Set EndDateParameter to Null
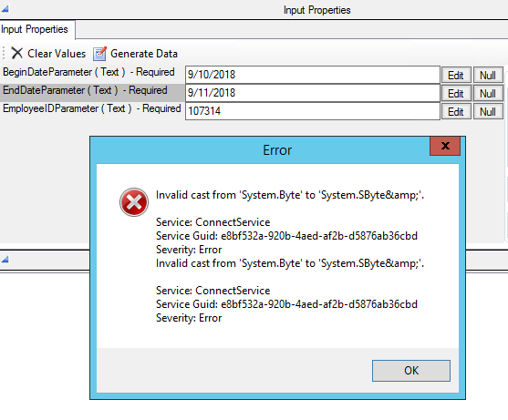The height and width of the screenshot is (420, 508). pyautogui.click(x=488, y=94)
